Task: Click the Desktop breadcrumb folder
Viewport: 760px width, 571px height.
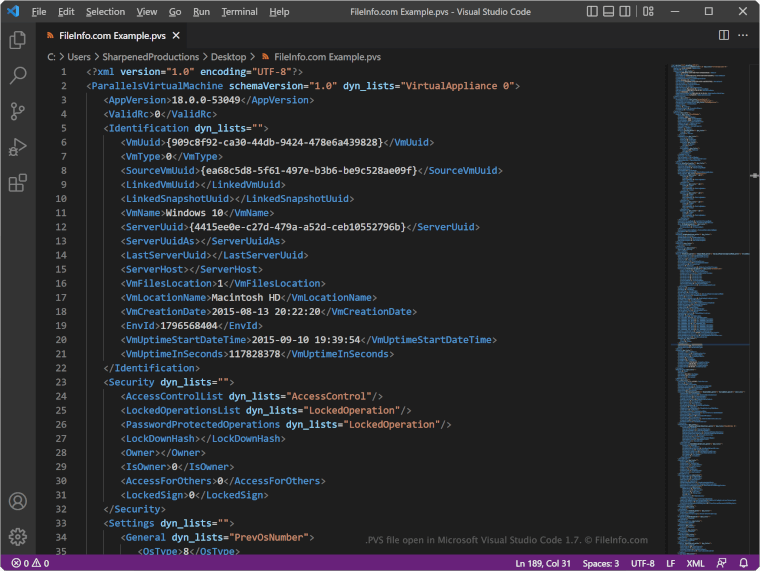Action: pyautogui.click(x=227, y=57)
